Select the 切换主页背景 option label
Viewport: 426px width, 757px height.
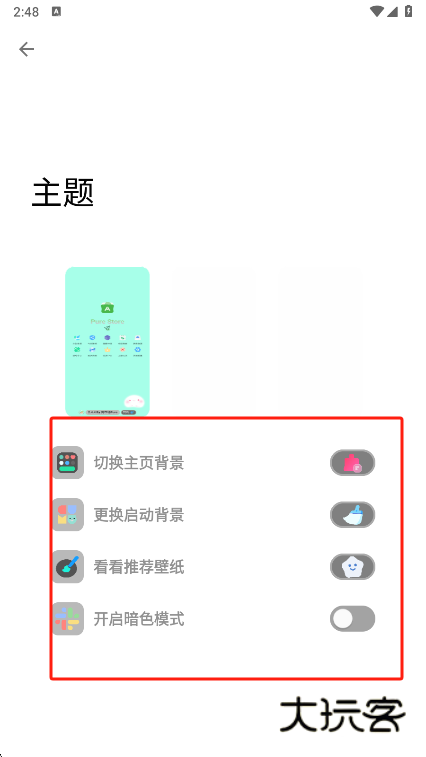139,463
